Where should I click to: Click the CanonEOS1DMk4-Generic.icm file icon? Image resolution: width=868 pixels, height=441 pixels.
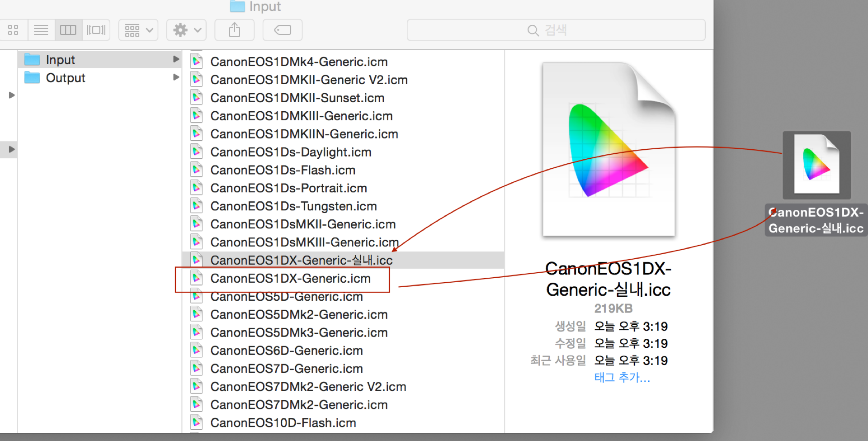pos(197,62)
